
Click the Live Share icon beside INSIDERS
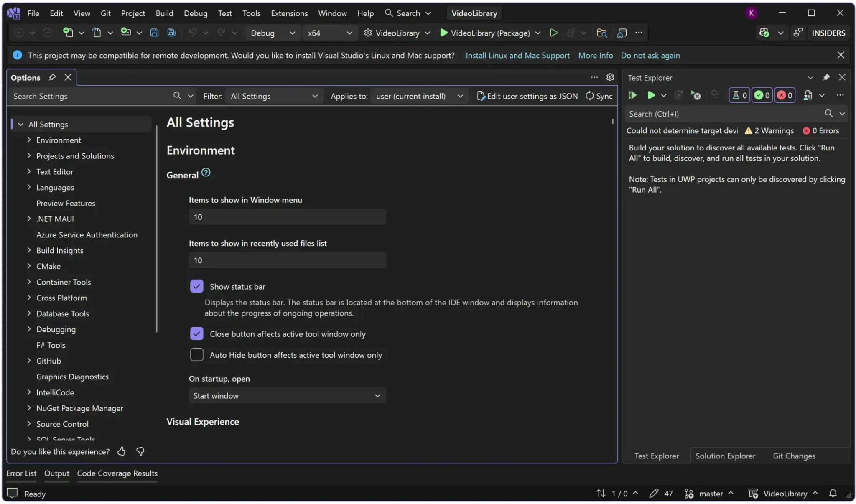[798, 33]
